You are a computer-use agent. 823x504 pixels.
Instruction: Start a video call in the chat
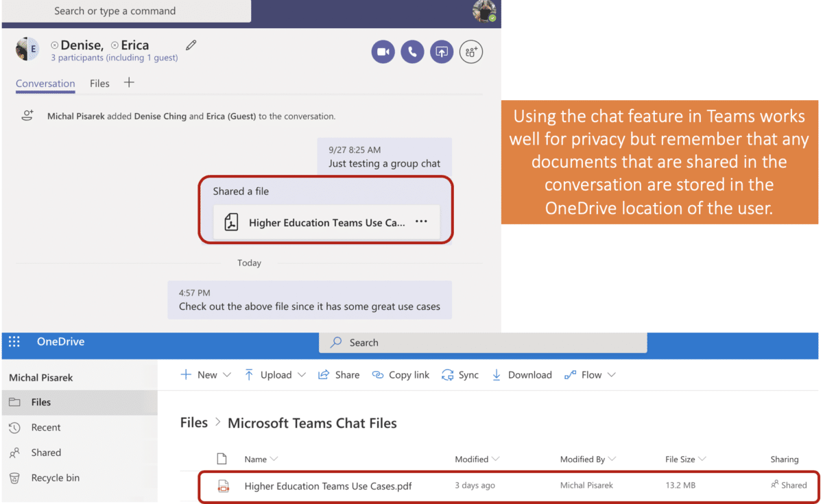tap(383, 51)
